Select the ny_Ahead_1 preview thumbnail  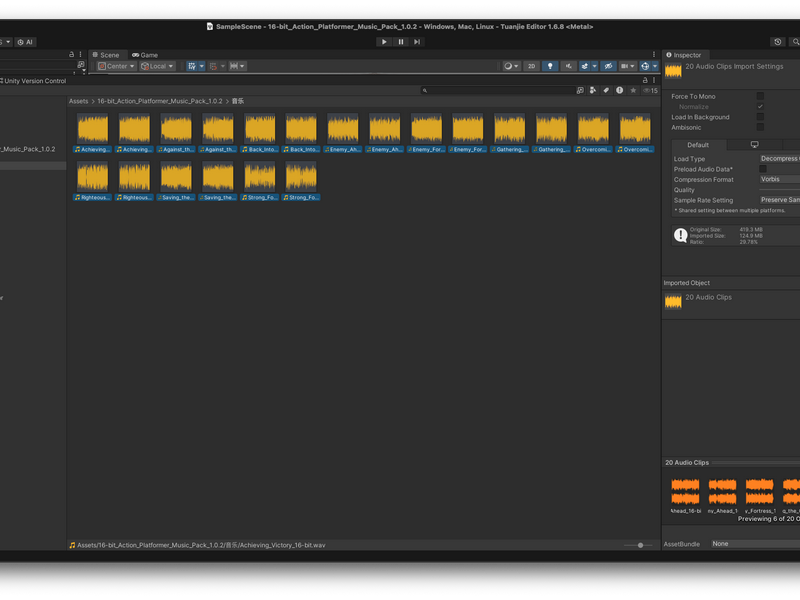(722, 495)
